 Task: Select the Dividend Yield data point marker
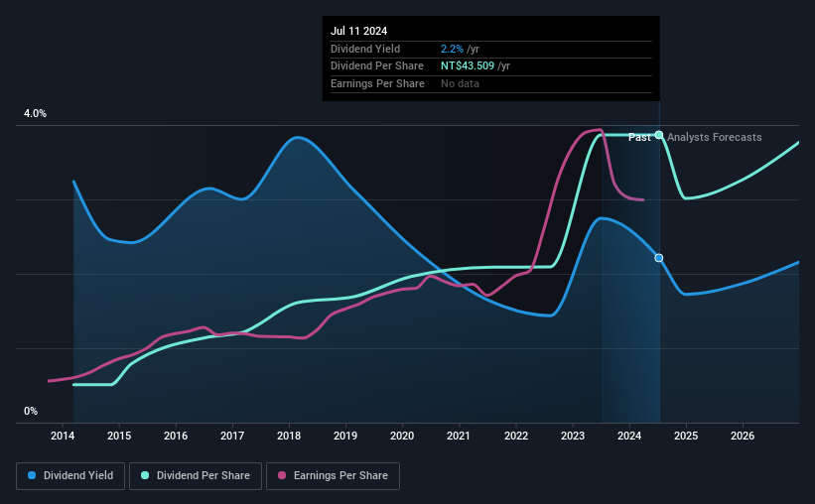coord(658,258)
